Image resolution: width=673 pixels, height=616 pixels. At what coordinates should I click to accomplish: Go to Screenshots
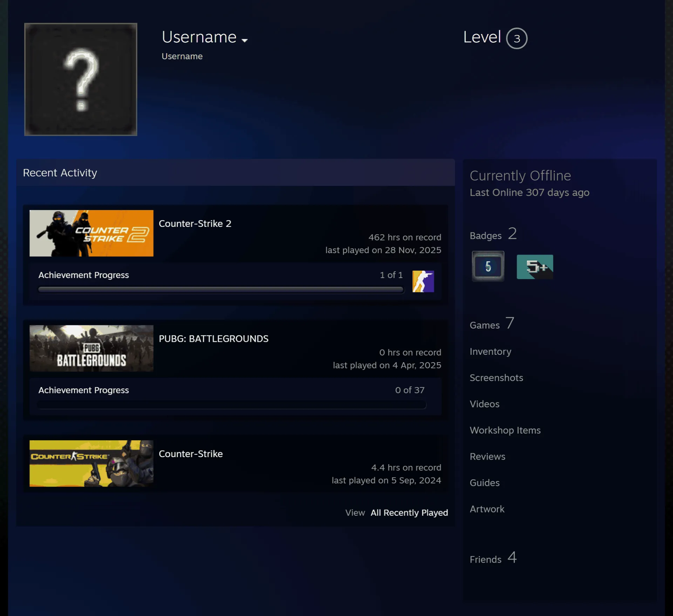coord(496,378)
